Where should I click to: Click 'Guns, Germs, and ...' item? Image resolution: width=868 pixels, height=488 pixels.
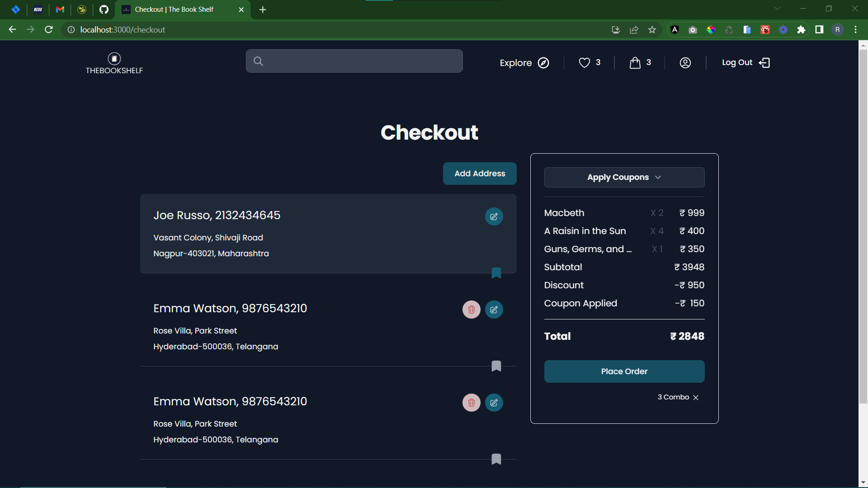(624, 249)
